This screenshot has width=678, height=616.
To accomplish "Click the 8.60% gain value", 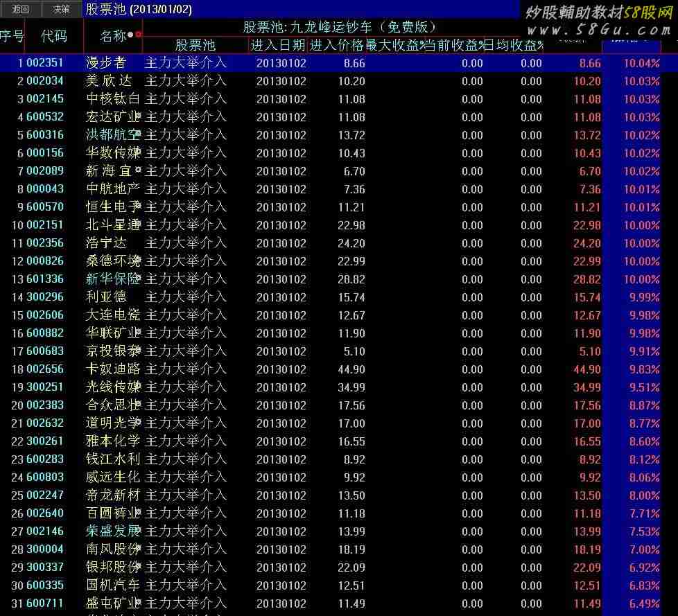I will [x=644, y=441].
